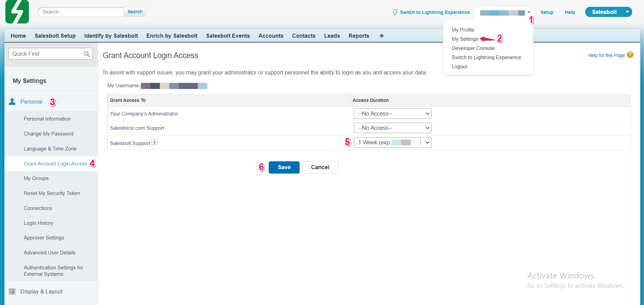
Task: Go to the Contacts tab
Action: point(304,36)
